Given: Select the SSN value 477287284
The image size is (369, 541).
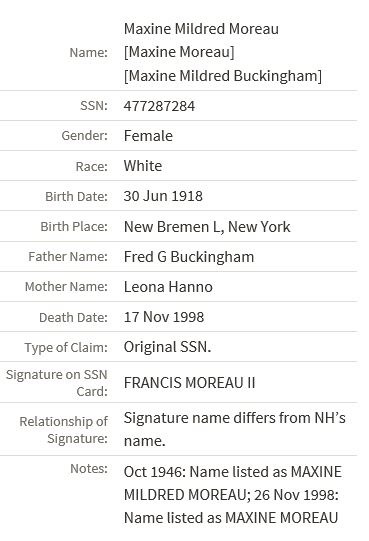Looking at the screenshot, I should pos(159,106).
